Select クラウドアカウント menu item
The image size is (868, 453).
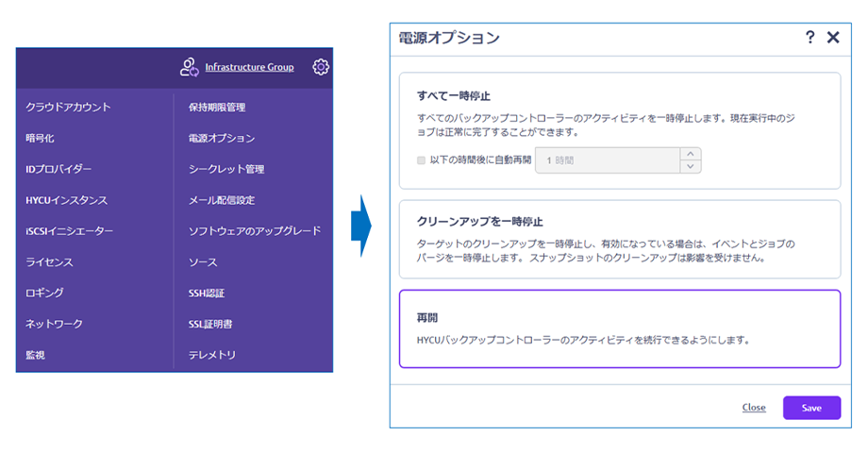pos(68,107)
